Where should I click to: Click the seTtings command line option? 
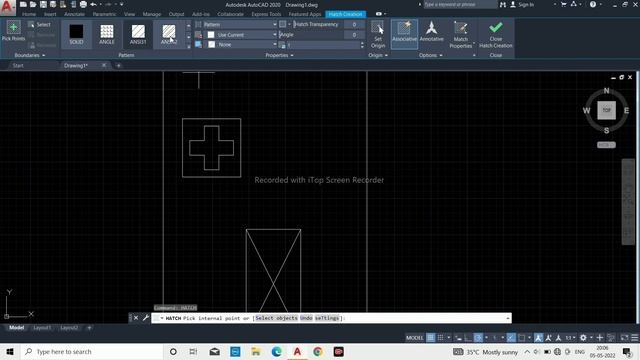(x=327, y=318)
